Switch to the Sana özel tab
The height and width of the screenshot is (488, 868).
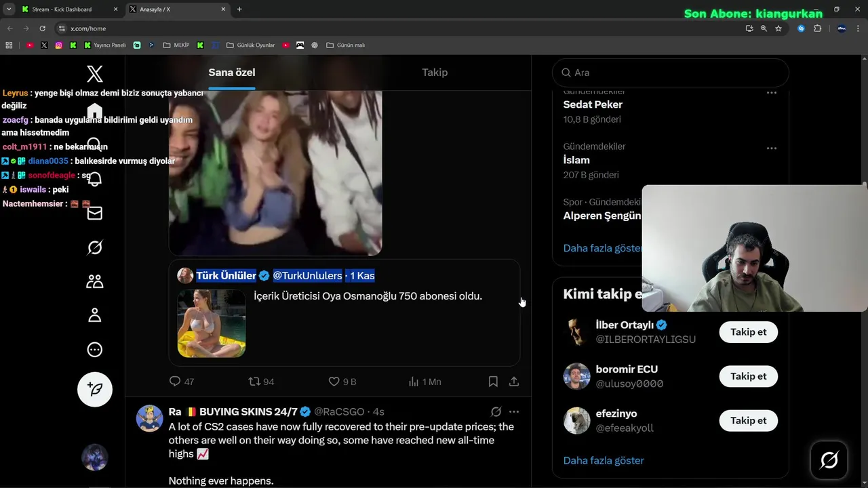pyautogui.click(x=232, y=73)
